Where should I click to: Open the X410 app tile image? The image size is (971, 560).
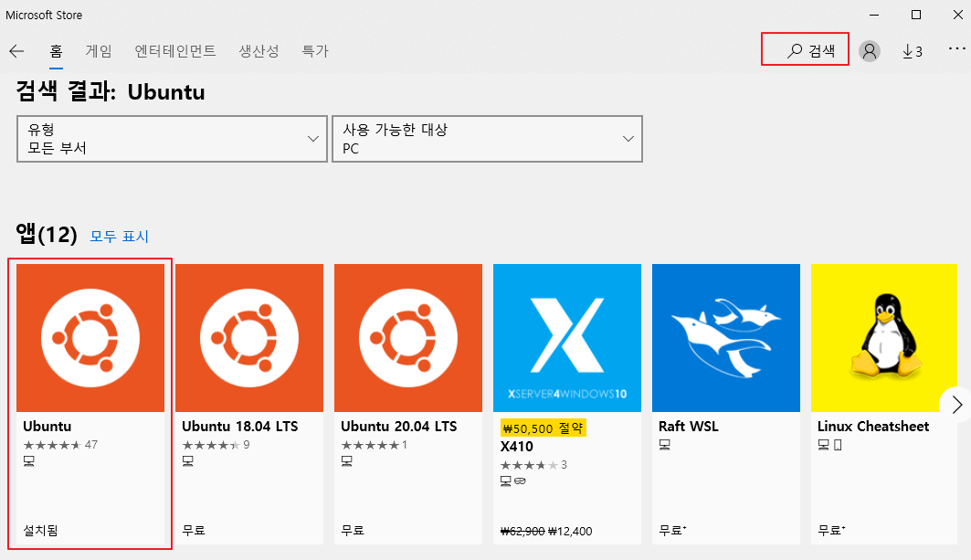pos(567,338)
